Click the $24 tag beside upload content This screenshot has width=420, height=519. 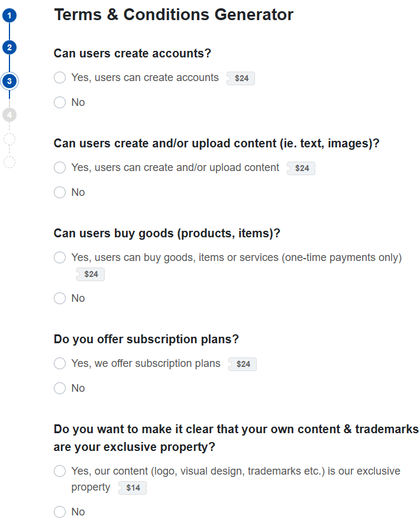point(302,169)
